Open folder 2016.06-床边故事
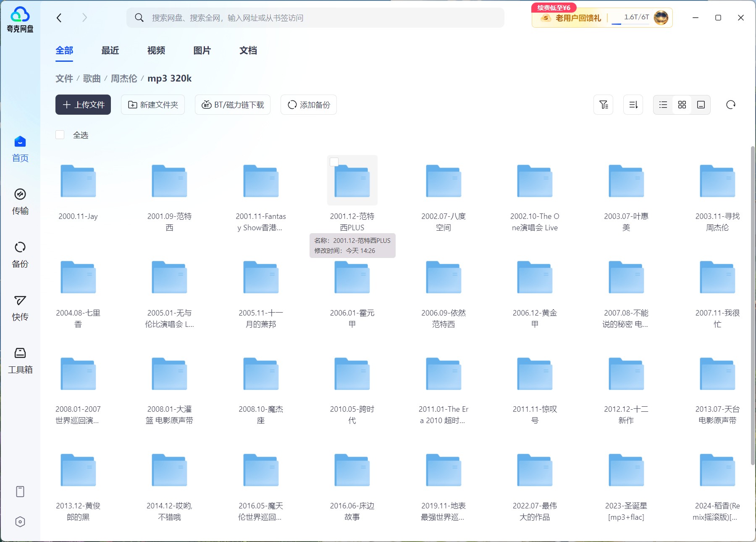 [x=352, y=470]
